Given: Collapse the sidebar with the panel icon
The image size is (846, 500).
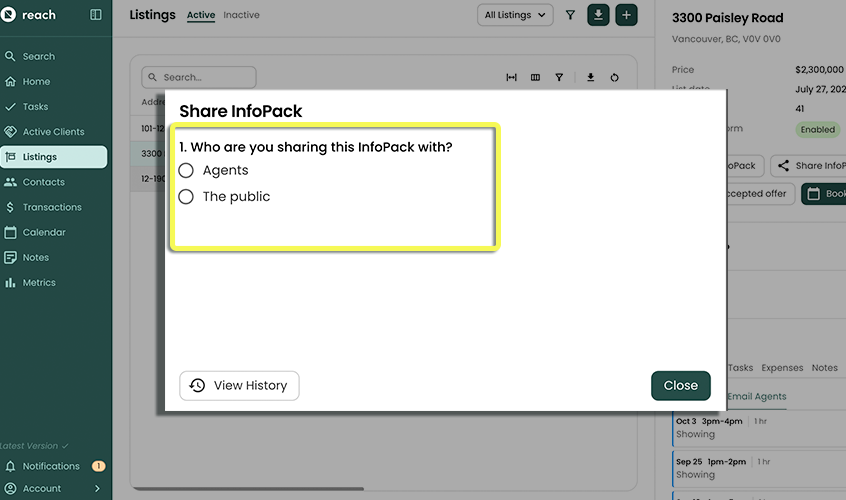Looking at the screenshot, I should click(x=96, y=15).
